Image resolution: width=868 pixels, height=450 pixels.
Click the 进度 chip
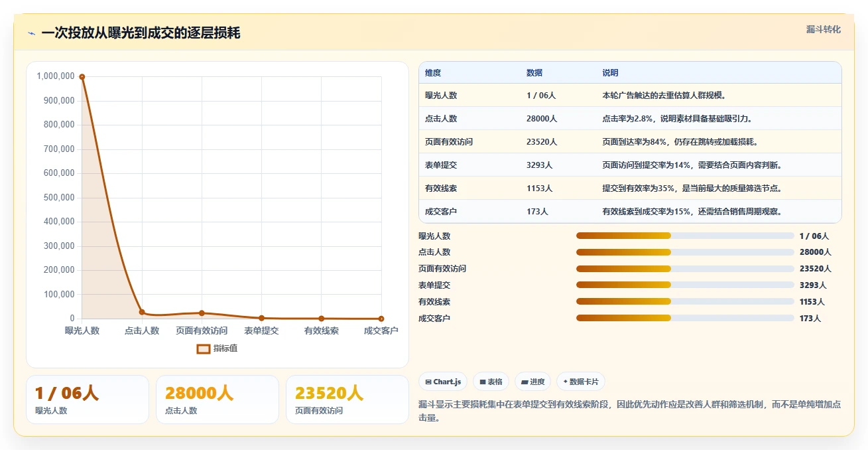point(533,382)
